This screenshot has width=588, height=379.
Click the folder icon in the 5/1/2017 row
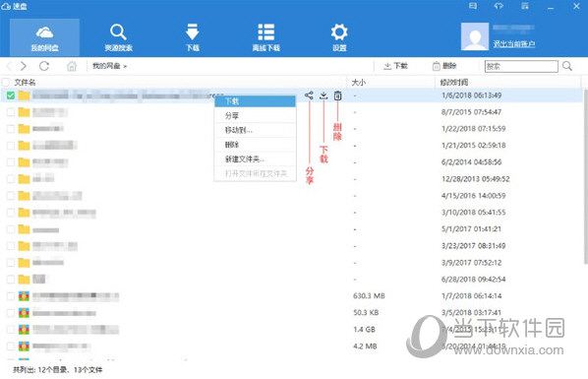click(24, 229)
